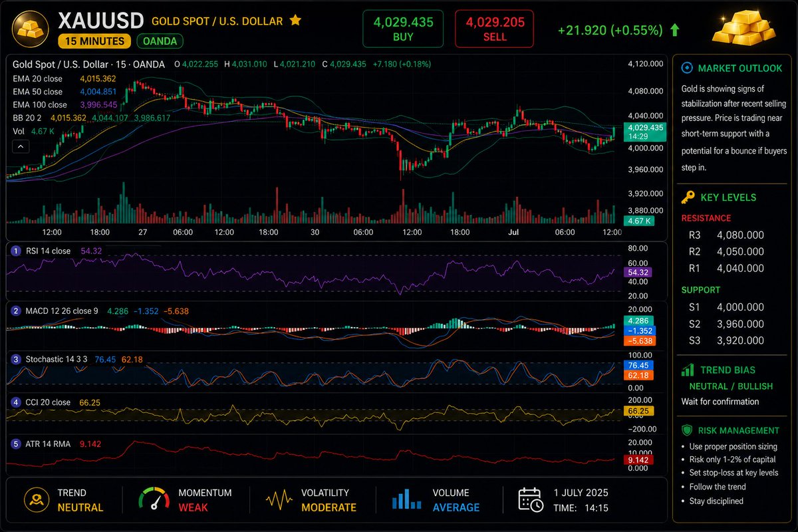Click the Volume bars icon in the bottom bar
Screen dimensions: 798x532
pyautogui.click(x=406, y=499)
